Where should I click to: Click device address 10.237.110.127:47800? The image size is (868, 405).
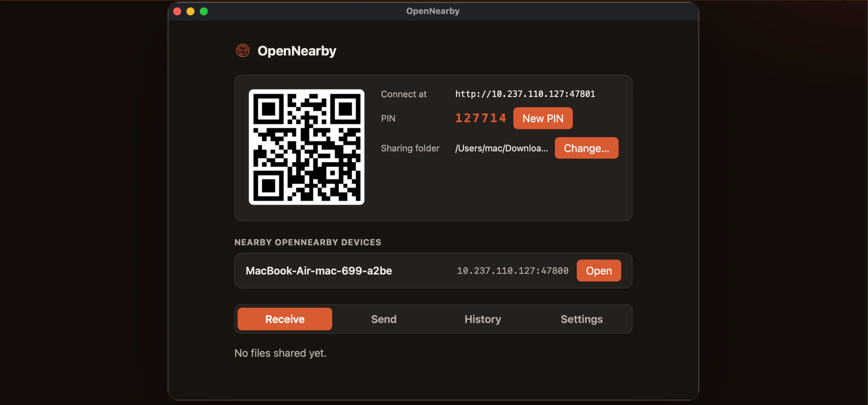pos(513,270)
